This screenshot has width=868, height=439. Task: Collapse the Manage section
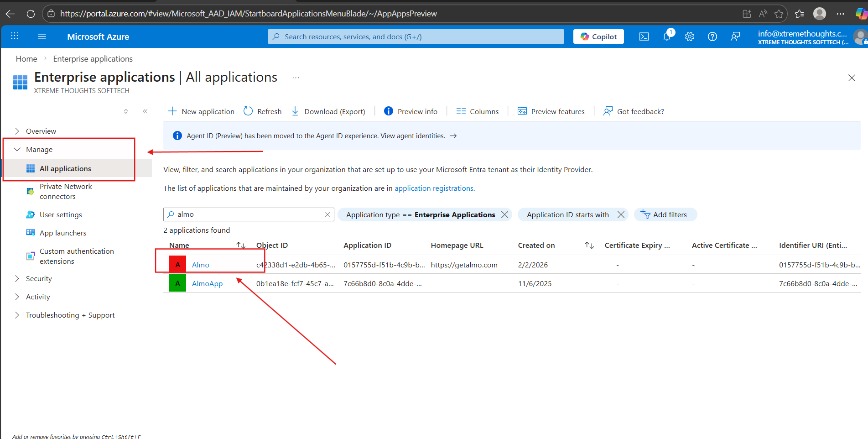pyautogui.click(x=17, y=149)
